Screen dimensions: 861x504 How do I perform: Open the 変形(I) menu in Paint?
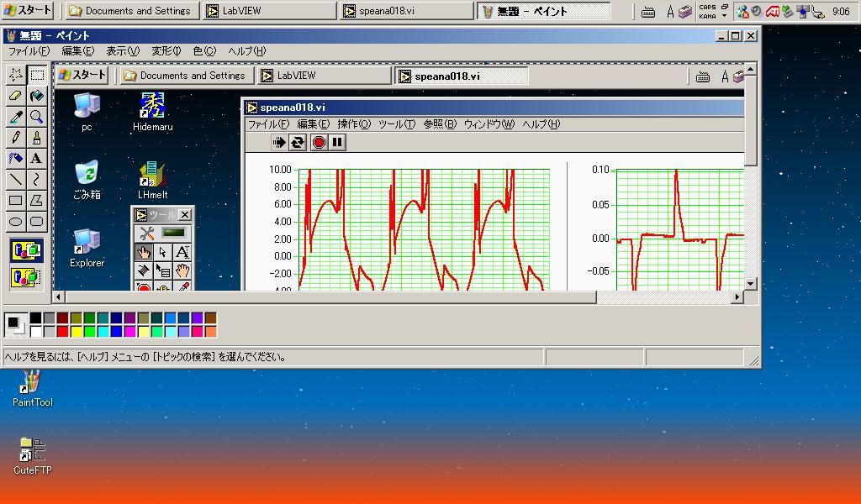click(x=166, y=51)
